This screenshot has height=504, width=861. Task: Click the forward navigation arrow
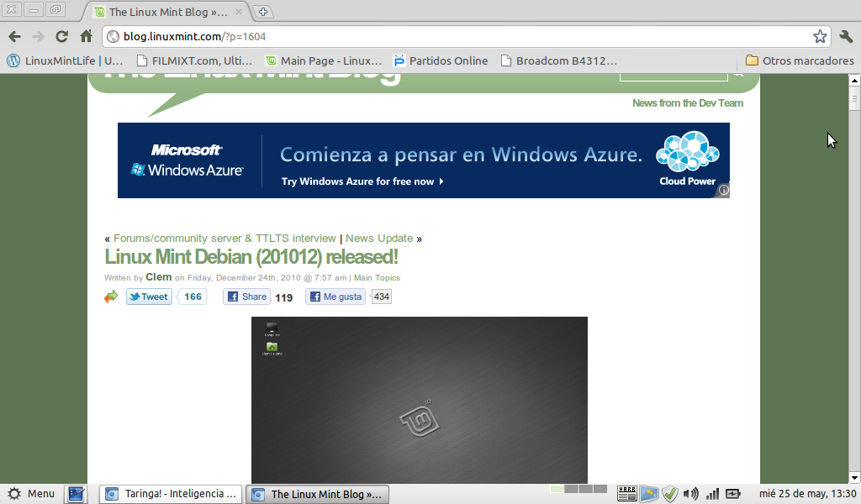click(38, 37)
